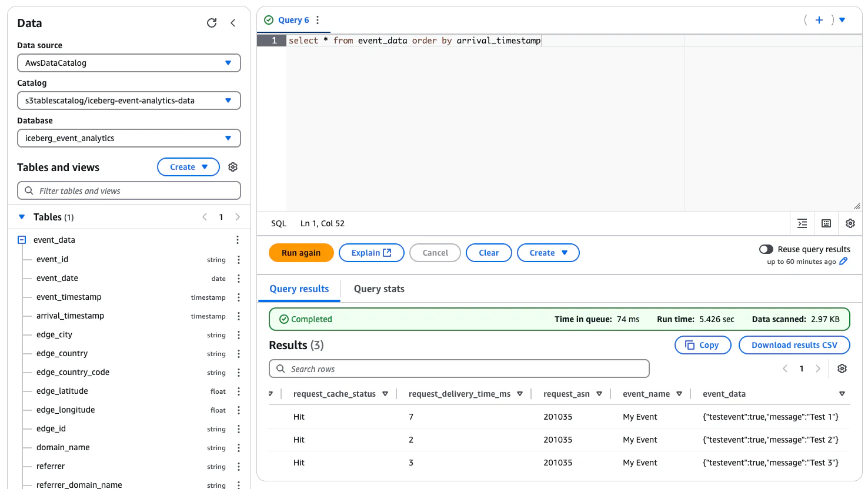Image resolution: width=868 pixels, height=489 pixels.
Task: Select the Query 6 tab
Action: (x=293, y=20)
